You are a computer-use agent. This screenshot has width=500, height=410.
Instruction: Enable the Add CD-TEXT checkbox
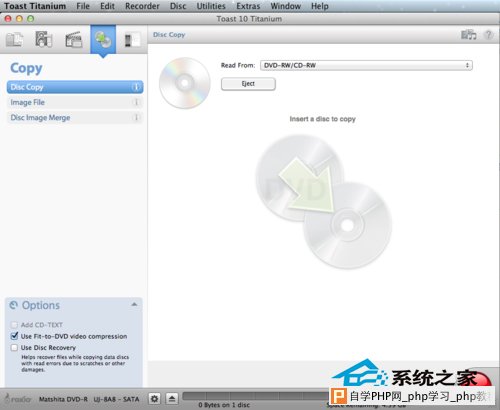(x=14, y=325)
